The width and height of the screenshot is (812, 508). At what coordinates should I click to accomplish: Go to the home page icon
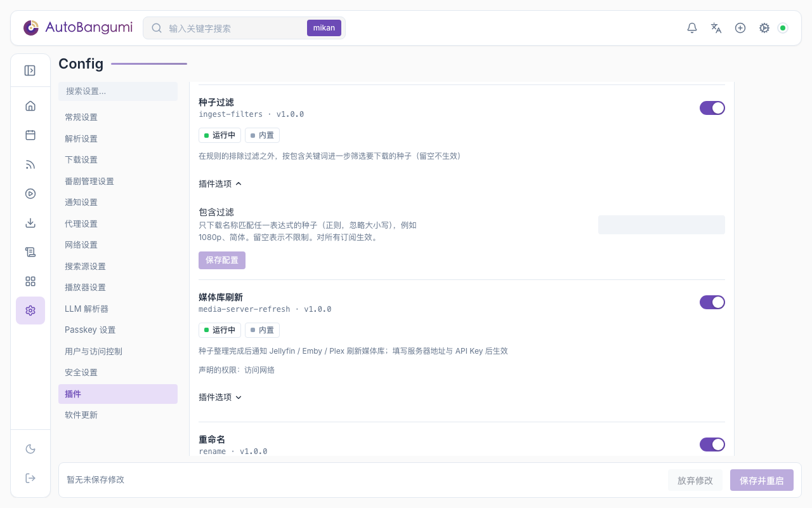30,106
